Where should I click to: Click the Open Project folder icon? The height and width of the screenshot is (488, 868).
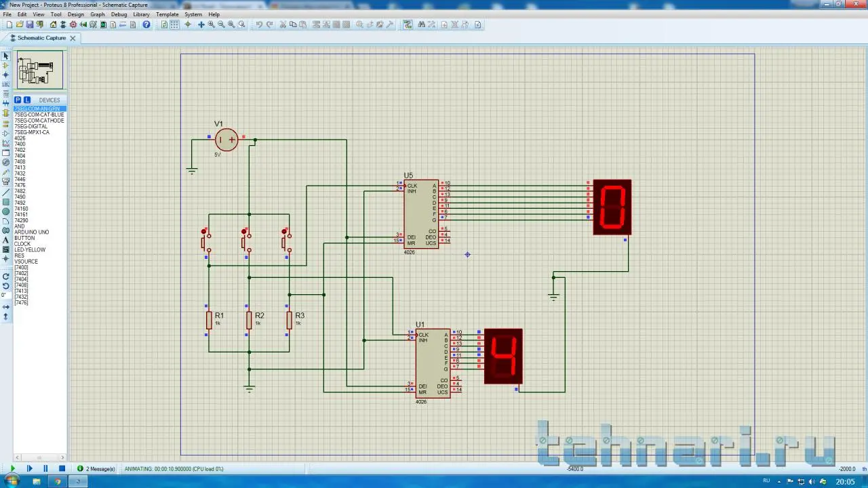20,25
